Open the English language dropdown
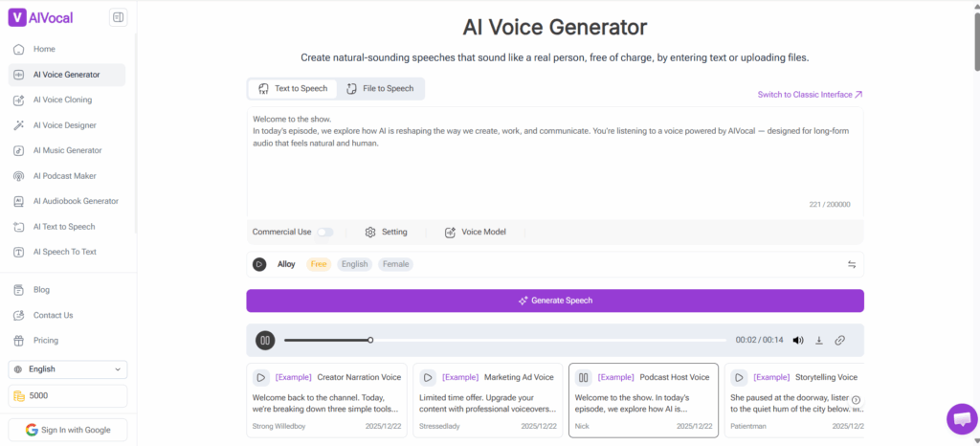980x446 pixels. tap(68, 369)
